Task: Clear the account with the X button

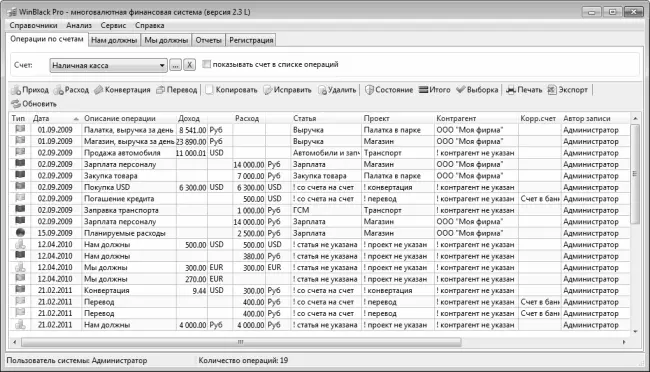Action: coord(189,65)
